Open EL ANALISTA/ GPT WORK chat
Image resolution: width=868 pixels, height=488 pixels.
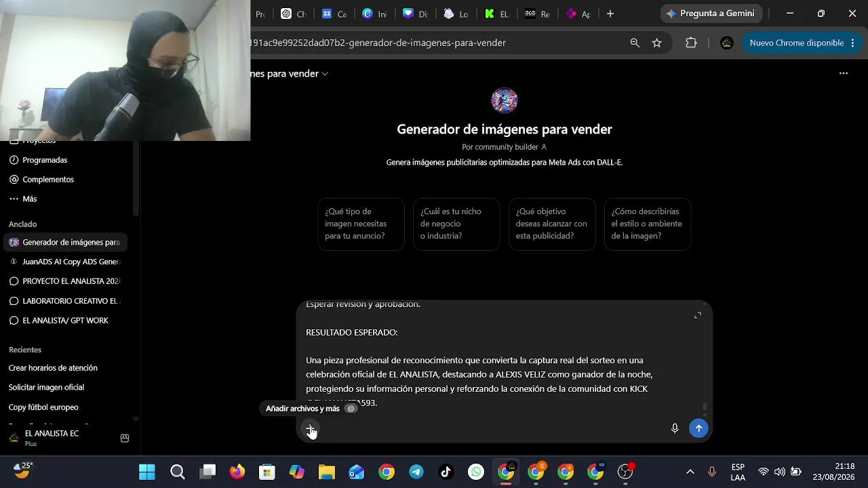[x=66, y=321]
